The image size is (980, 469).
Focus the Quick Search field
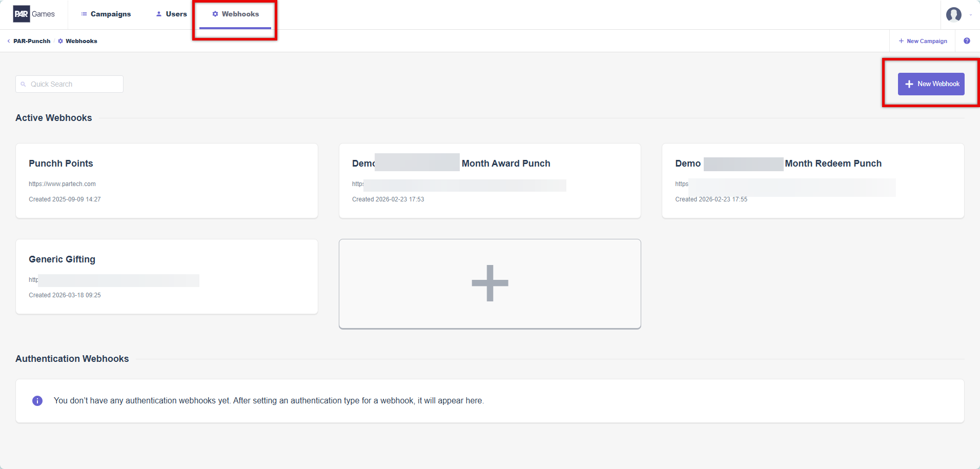pos(69,84)
